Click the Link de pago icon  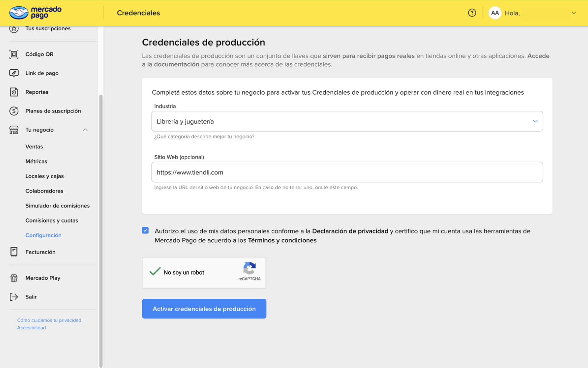tap(14, 73)
